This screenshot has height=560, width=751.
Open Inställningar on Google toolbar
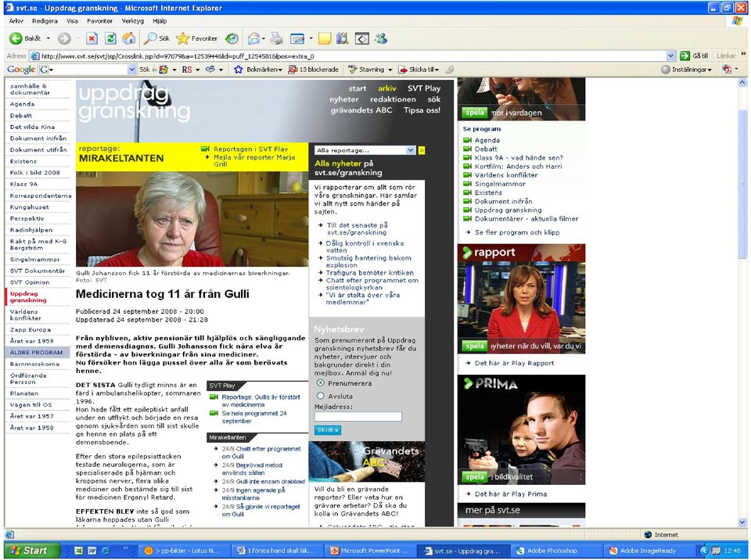tap(686, 70)
